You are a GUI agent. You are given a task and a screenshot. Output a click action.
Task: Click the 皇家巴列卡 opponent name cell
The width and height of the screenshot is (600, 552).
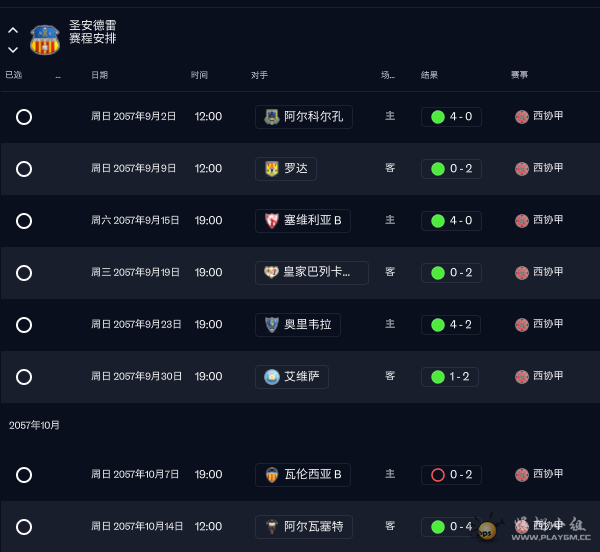(312, 273)
